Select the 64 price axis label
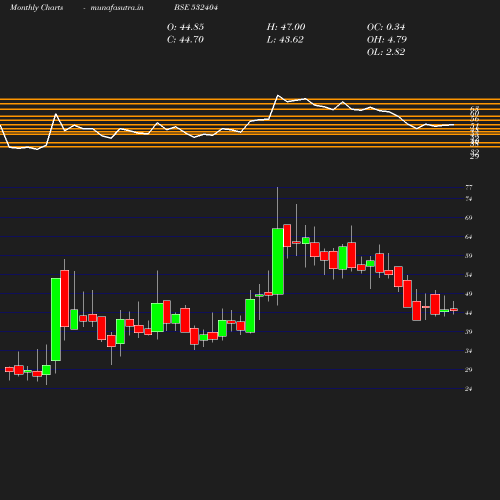This screenshot has width=500, height=500. [x=469, y=237]
